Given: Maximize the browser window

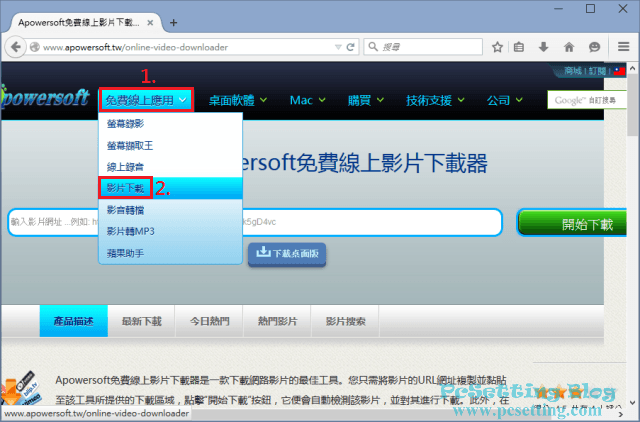Looking at the screenshot, I should click(x=590, y=9).
